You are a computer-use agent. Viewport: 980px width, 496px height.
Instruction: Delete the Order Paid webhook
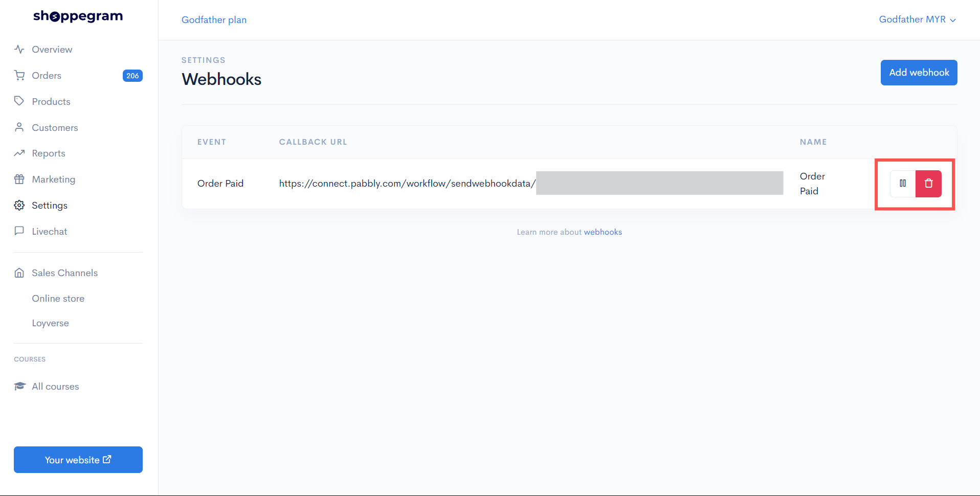[928, 184]
